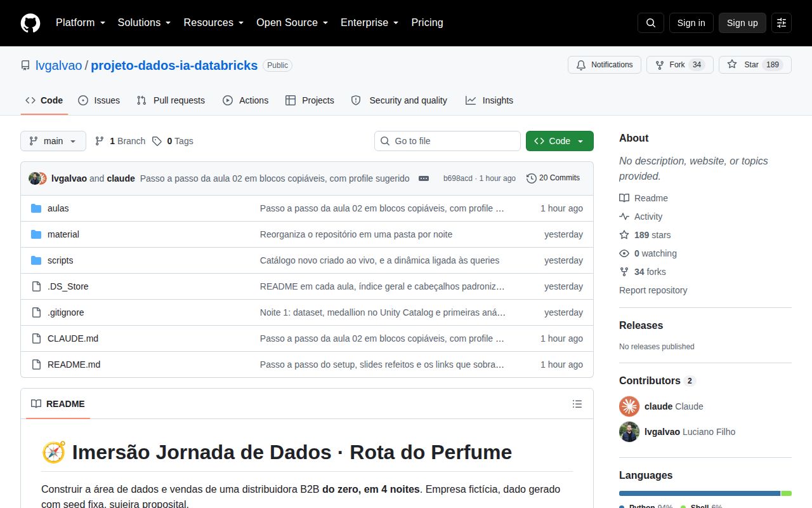Open the Contributors heading link

[657, 380]
